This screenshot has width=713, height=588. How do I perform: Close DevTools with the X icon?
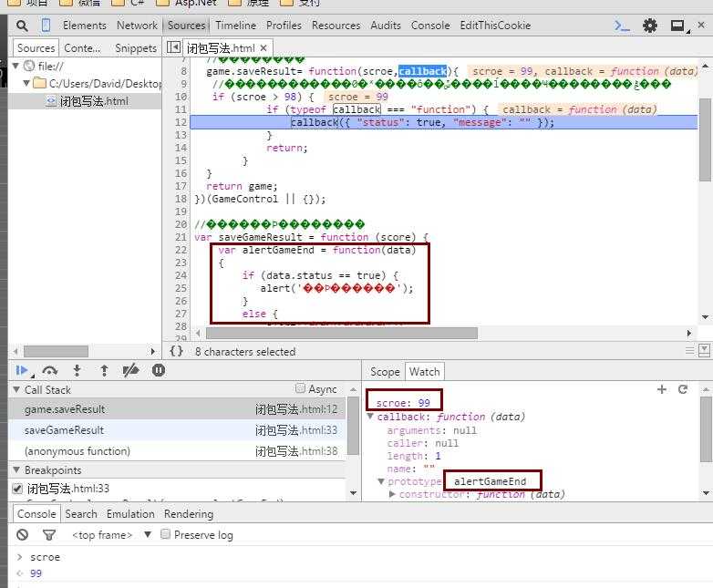click(702, 25)
